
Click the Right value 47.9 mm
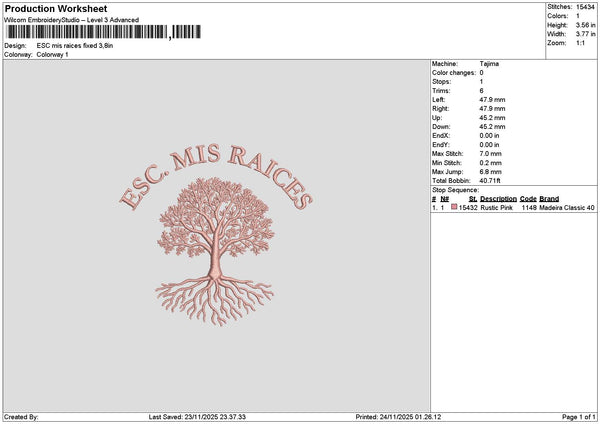492,109
